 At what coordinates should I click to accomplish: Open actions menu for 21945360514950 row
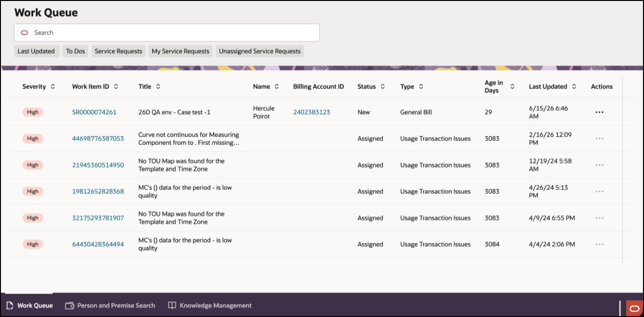point(600,165)
